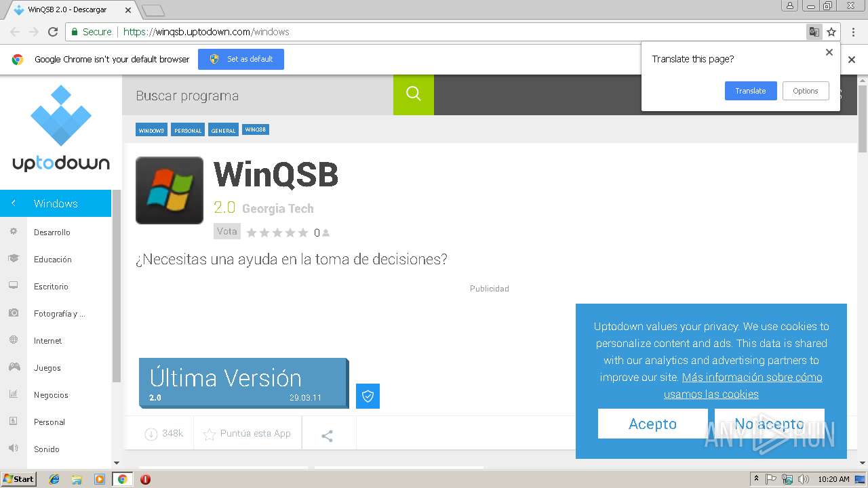Reload the page

click(x=53, y=32)
